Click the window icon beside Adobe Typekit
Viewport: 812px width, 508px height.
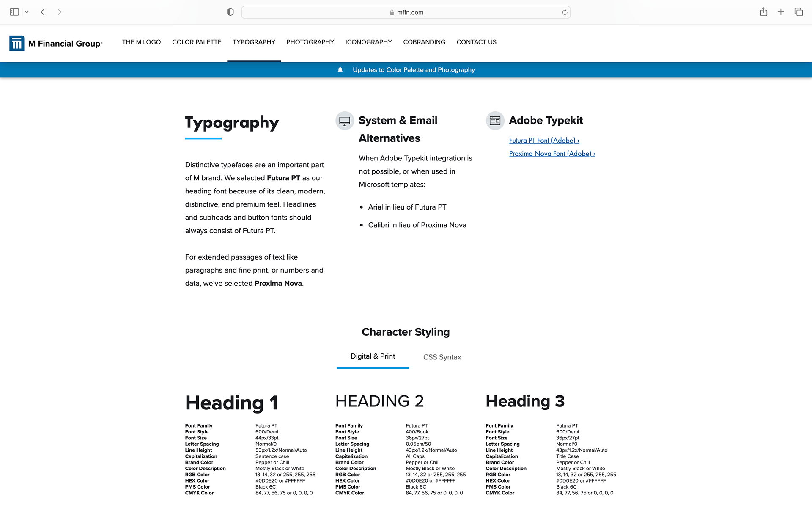495,121
